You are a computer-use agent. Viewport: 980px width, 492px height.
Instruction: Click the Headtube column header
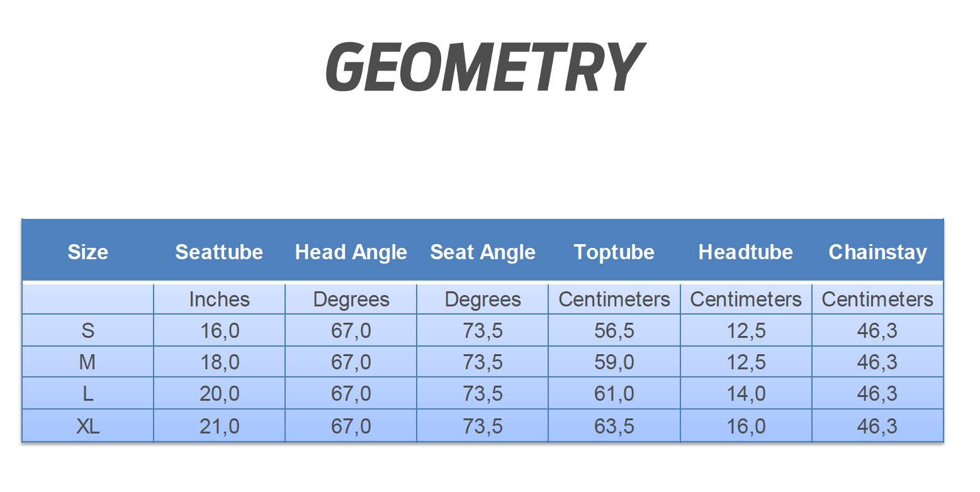tap(745, 252)
